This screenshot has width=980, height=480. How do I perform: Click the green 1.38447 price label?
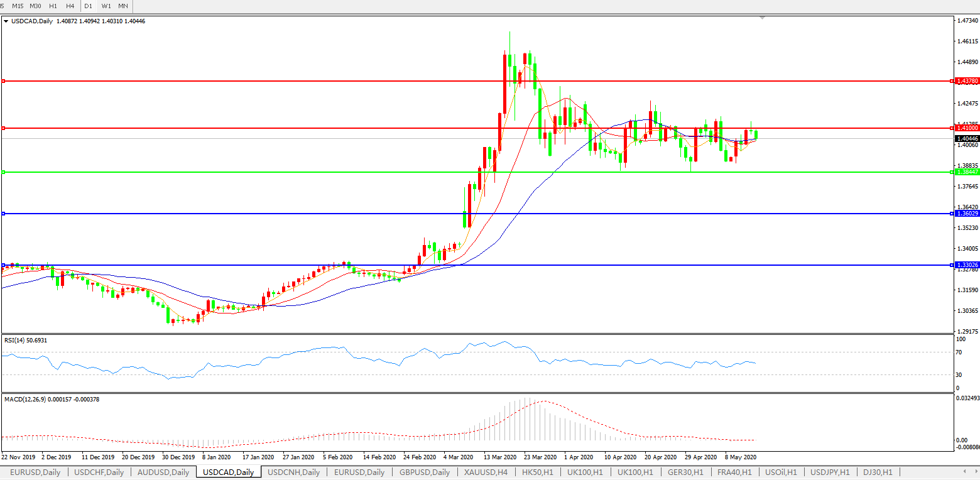[x=967, y=172]
